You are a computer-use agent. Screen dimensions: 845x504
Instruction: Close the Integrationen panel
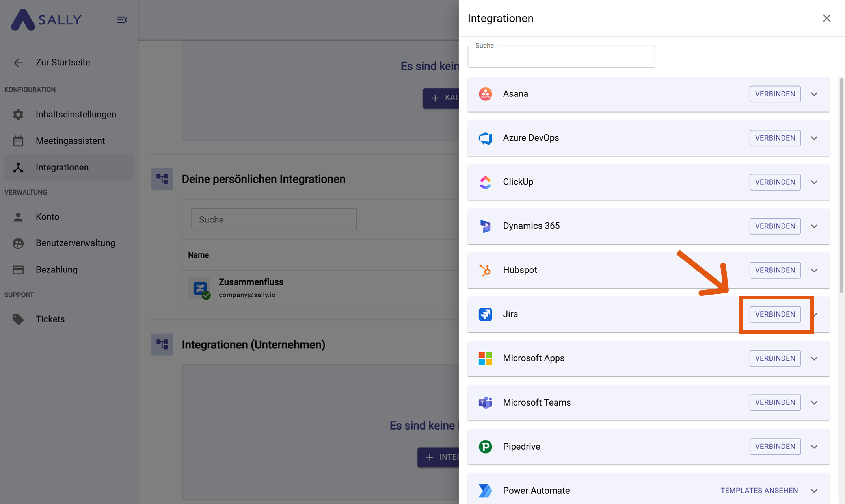point(826,18)
